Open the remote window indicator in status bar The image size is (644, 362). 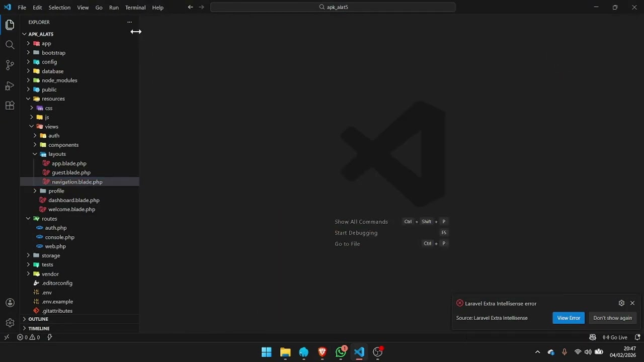point(7,337)
